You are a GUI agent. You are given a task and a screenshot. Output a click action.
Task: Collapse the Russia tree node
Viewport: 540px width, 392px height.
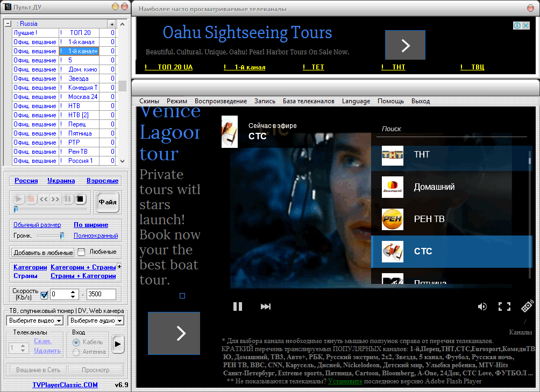(8, 24)
